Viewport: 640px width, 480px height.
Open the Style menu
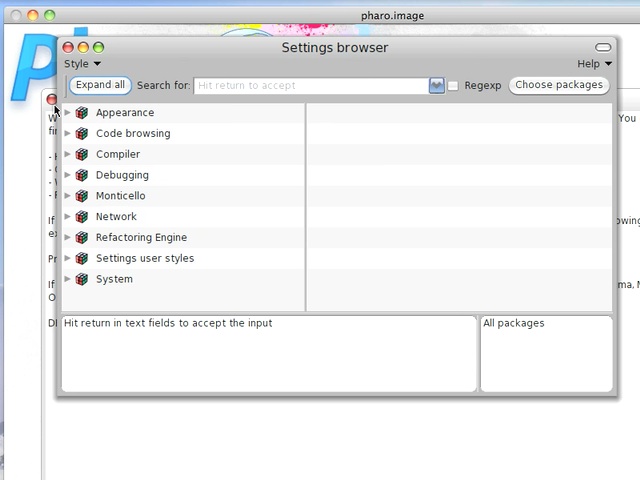click(x=82, y=64)
